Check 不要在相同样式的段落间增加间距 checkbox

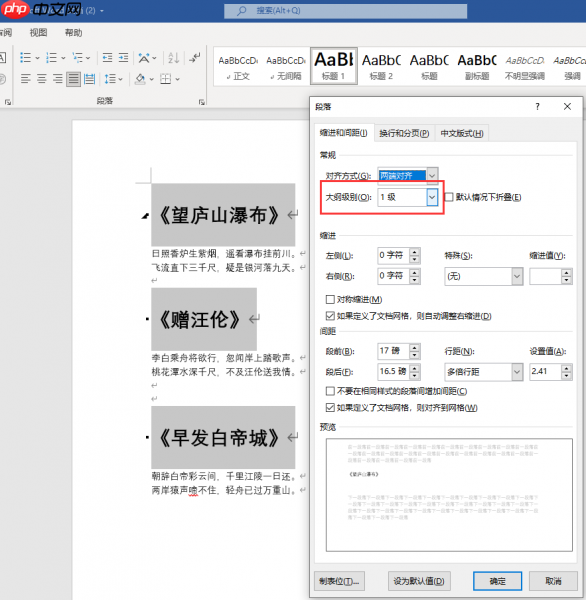[330, 391]
